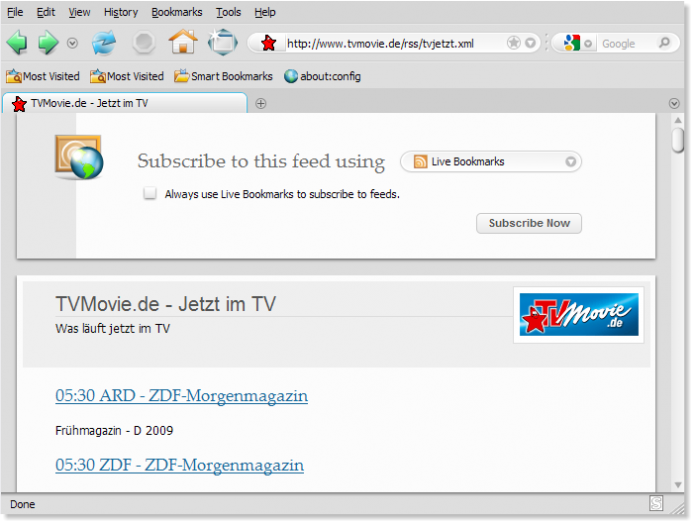Open the Smart Bookmarks folder
This screenshot has width=695, height=525.
223,76
